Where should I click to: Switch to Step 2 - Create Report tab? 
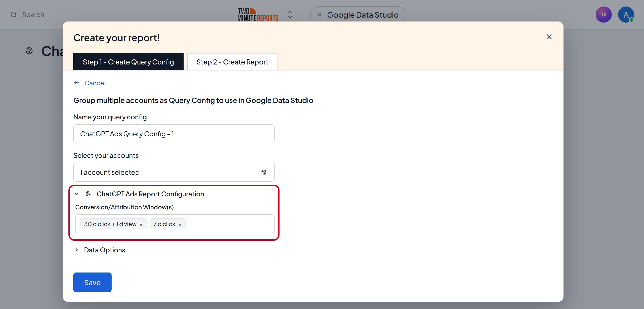coord(232,62)
